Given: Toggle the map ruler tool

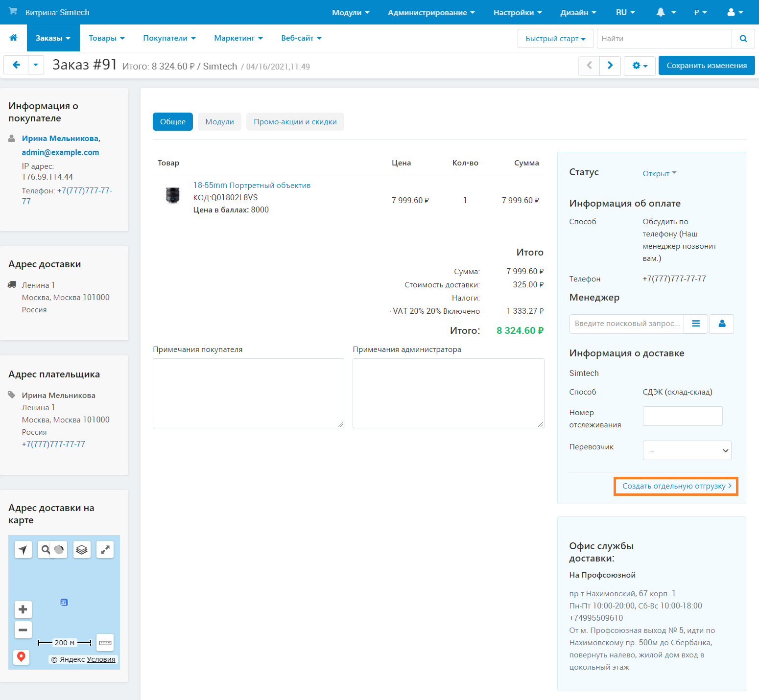Looking at the screenshot, I should click(105, 643).
